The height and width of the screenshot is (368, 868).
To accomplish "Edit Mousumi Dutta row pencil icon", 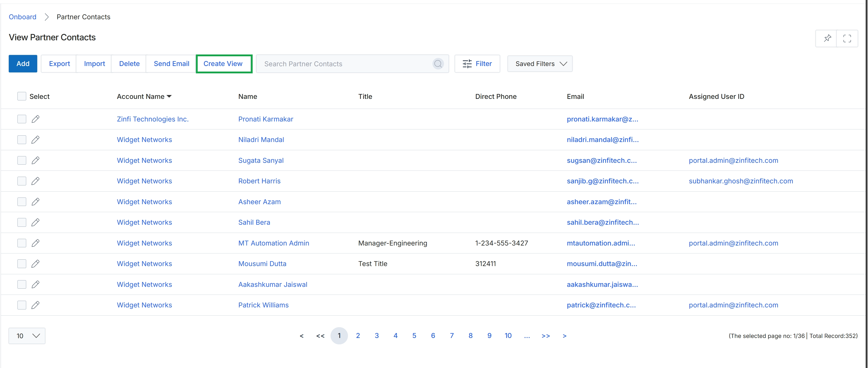I will click(x=35, y=263).
